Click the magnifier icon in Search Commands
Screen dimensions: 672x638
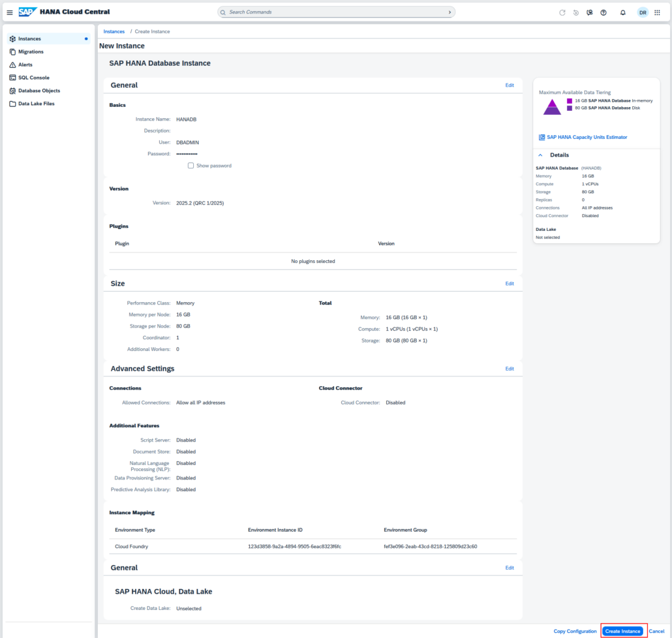point(223,12)
